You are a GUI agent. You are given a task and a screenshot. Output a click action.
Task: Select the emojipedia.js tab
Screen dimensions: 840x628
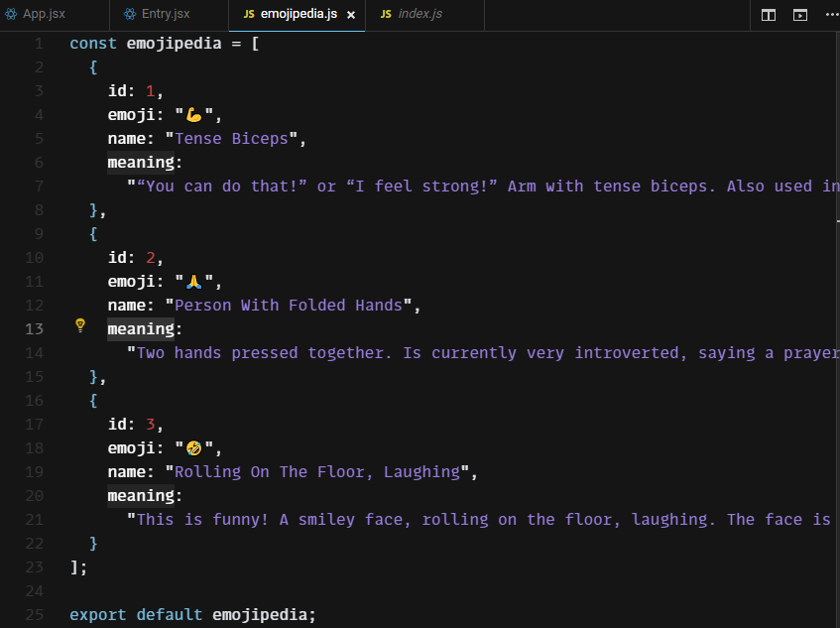tap(299, 14)
